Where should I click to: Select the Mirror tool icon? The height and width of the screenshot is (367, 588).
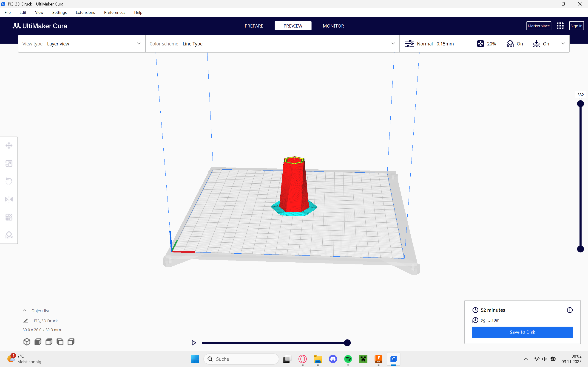click(x=9, y=199)
